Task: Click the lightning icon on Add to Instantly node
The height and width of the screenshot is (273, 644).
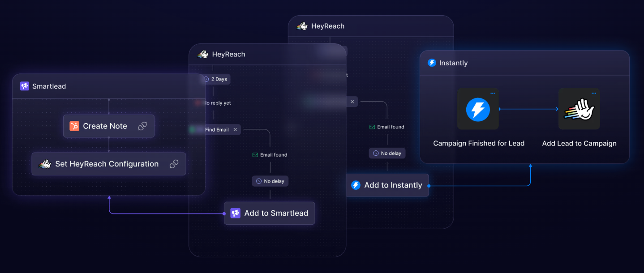Action: (x=356, y=185)
